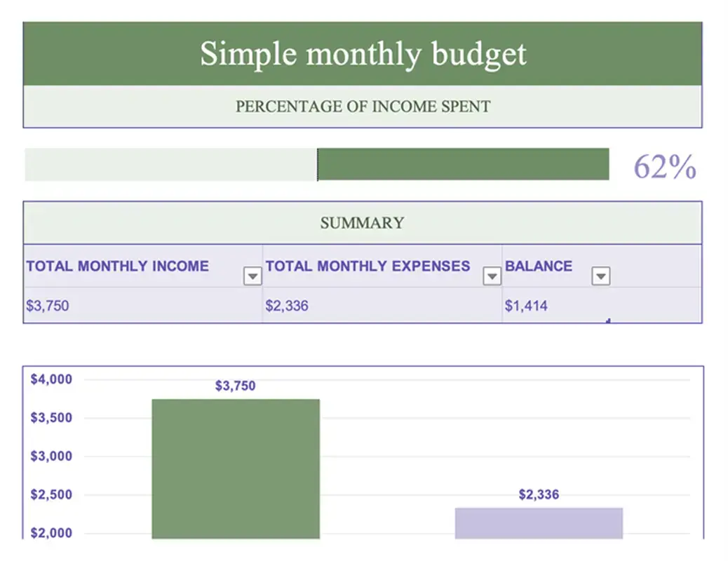Select the $3,750 chart data label
Viewport: 728px width, 561px height.
[x=235, y=385]
